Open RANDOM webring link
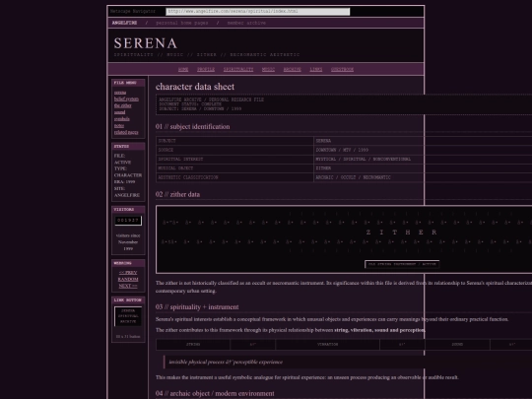 tap(128, 279)
